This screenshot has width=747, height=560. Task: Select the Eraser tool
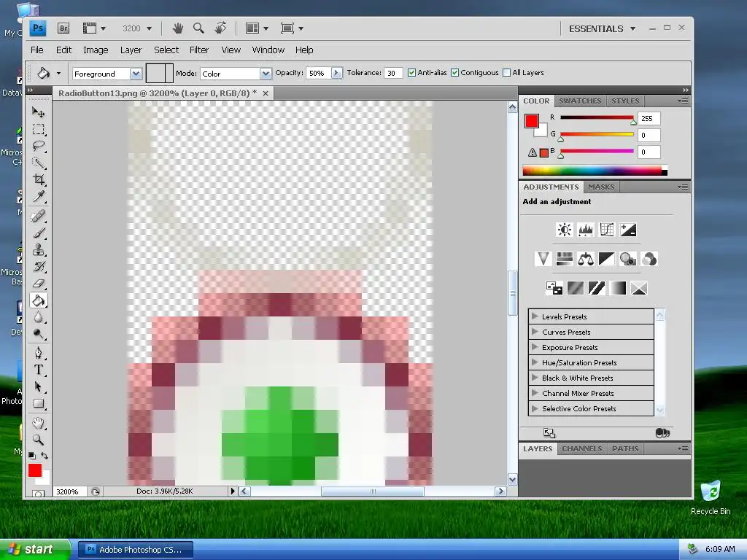point(39,284)
